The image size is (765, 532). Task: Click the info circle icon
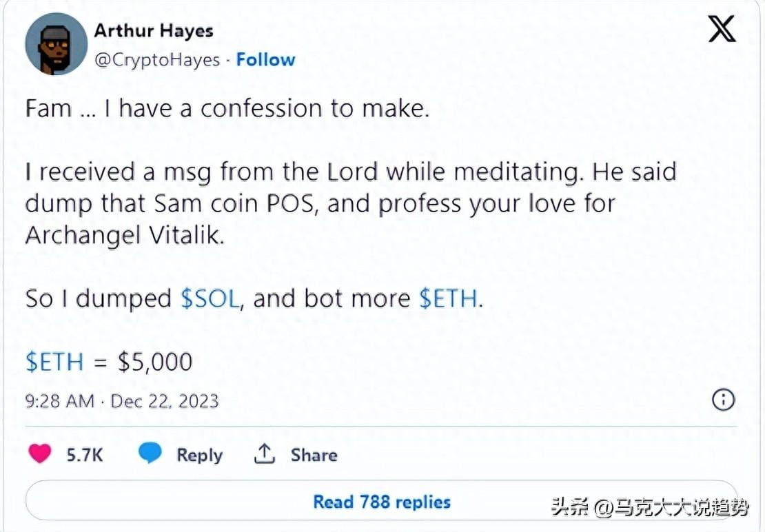pos(723,400)
